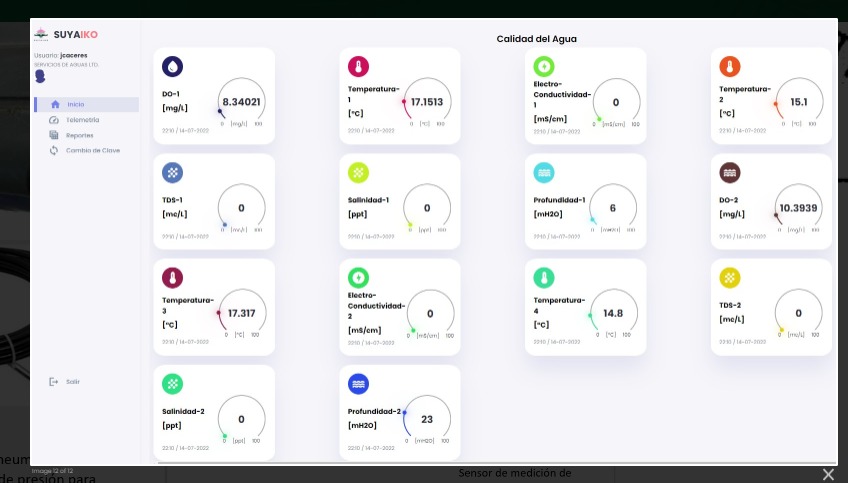
Task: Click the orange Temperatura-2 thermometer icon
Action: pos(730,67)
